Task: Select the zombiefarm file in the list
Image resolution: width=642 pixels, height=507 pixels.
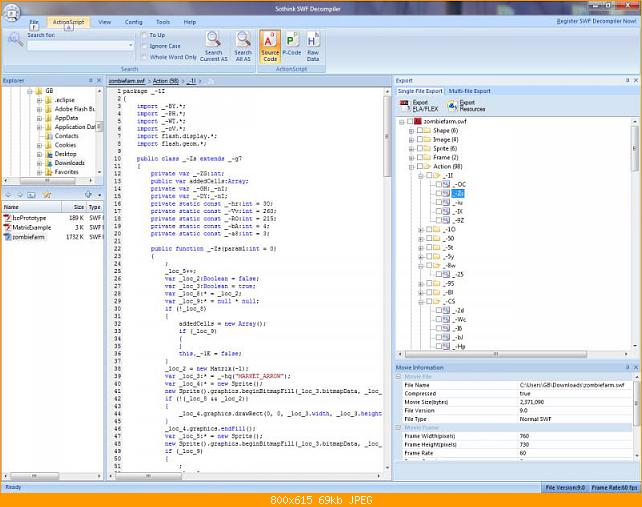Action: (x=28, y=237)
